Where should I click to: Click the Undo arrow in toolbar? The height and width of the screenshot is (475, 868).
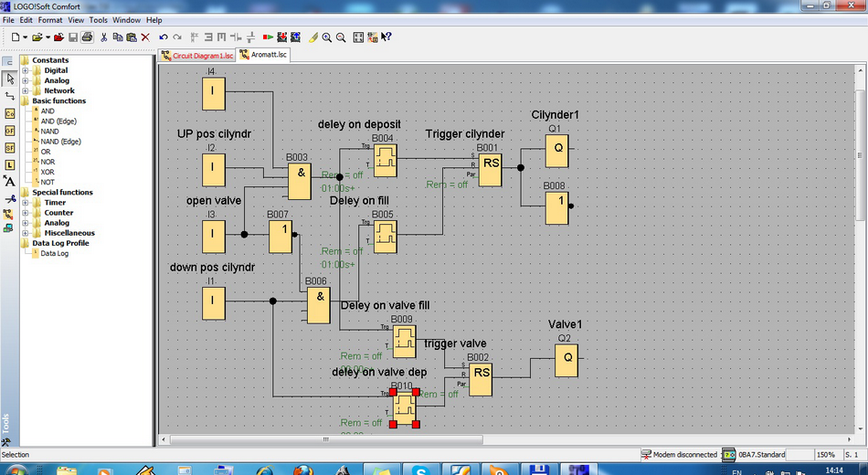point(163,37)
